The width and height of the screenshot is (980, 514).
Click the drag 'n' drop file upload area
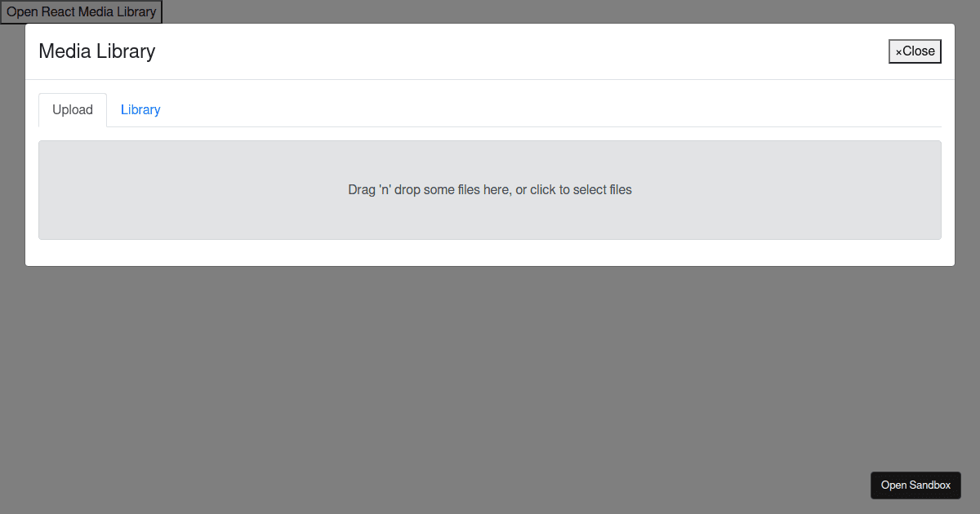[490, 190]
